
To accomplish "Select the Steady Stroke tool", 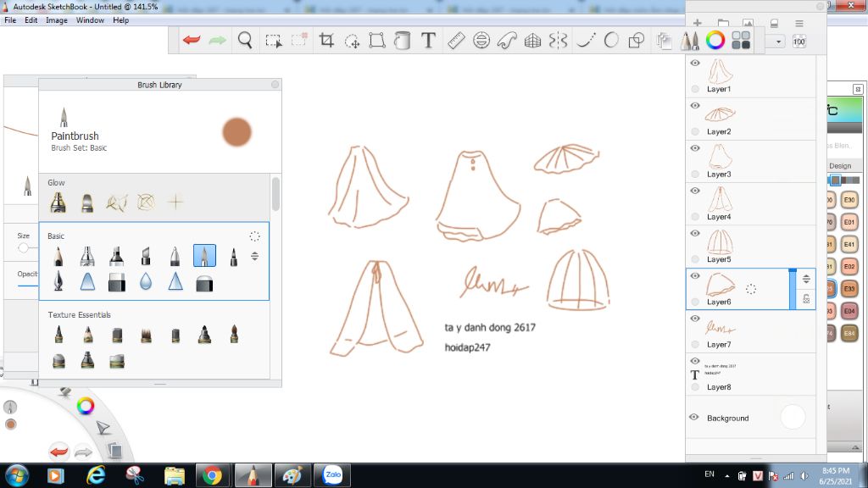I will 586,41.
